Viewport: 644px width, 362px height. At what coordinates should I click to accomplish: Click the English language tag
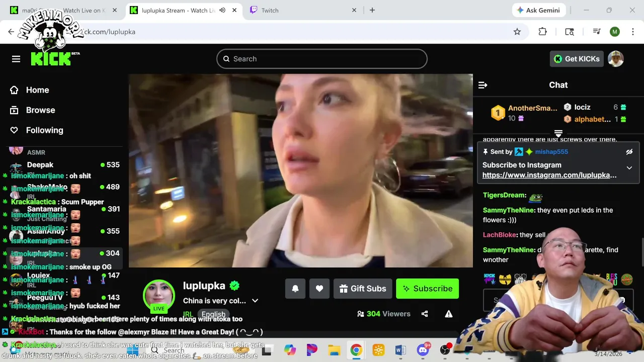(213, 314)
